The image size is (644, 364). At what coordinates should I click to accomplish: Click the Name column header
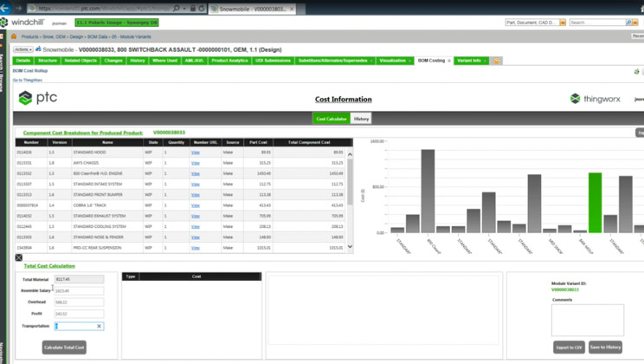(x=107, y=142)
